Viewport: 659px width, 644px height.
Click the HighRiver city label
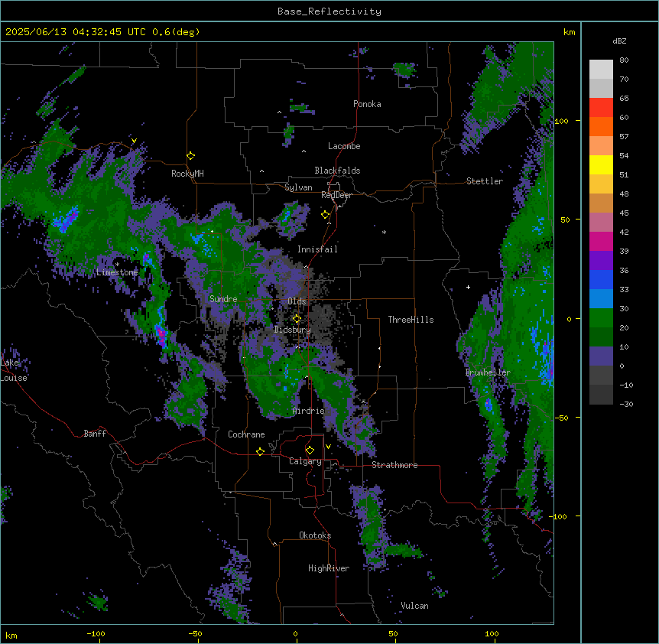pyautogui.click(x=329, y=568)
